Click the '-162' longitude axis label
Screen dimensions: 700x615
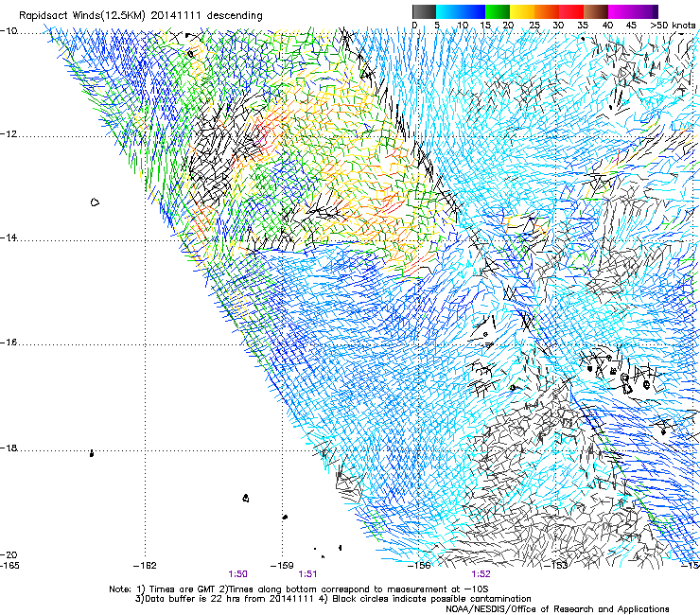click(x=145, y=566)
